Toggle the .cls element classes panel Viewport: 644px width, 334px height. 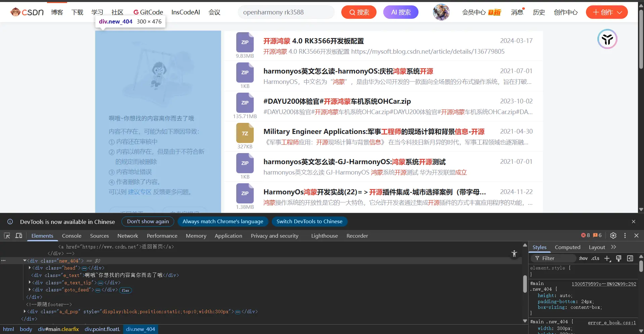595,258
